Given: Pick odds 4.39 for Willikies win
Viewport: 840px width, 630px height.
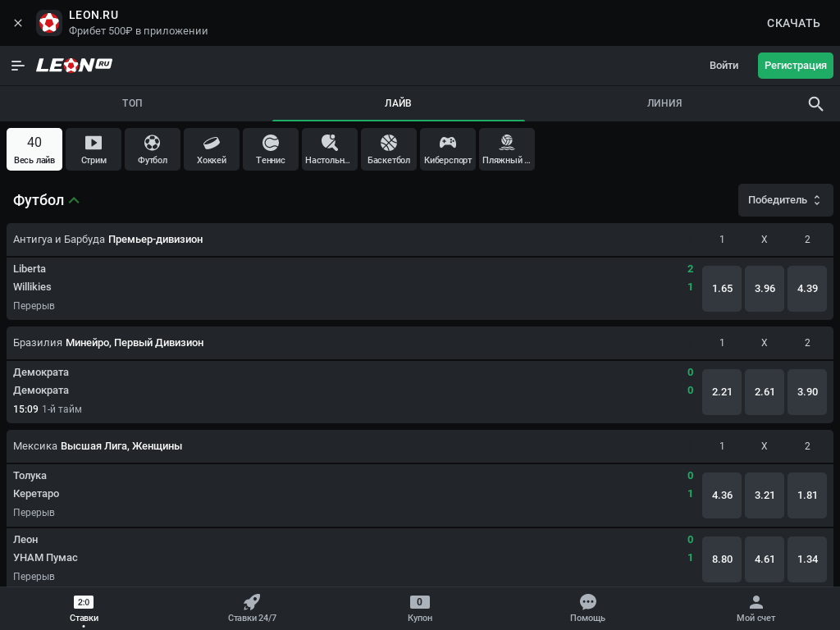Looking at the screenshot, I should (807, 289).
